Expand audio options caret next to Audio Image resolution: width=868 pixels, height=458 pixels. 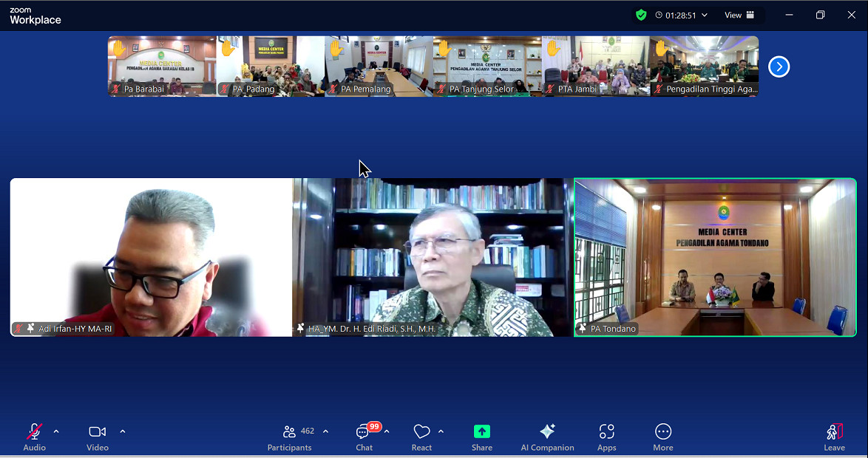pyautogui.click(x=56, y=431)
